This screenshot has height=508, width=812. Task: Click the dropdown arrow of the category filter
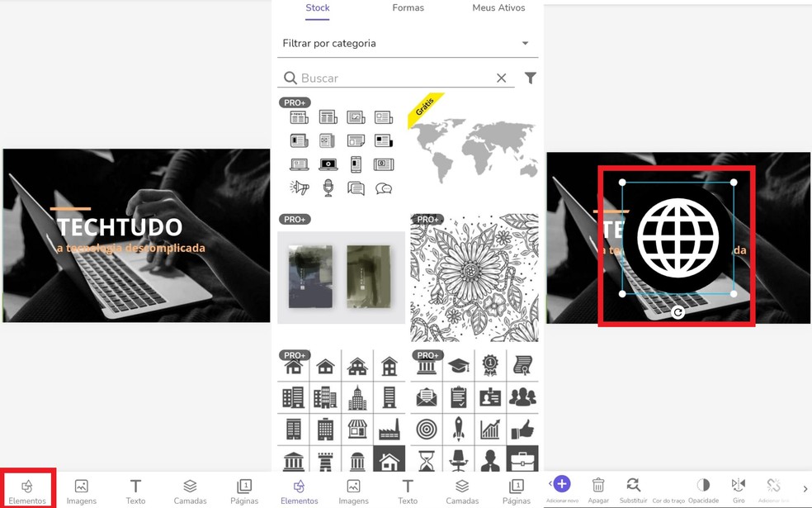tap(525, 43)
